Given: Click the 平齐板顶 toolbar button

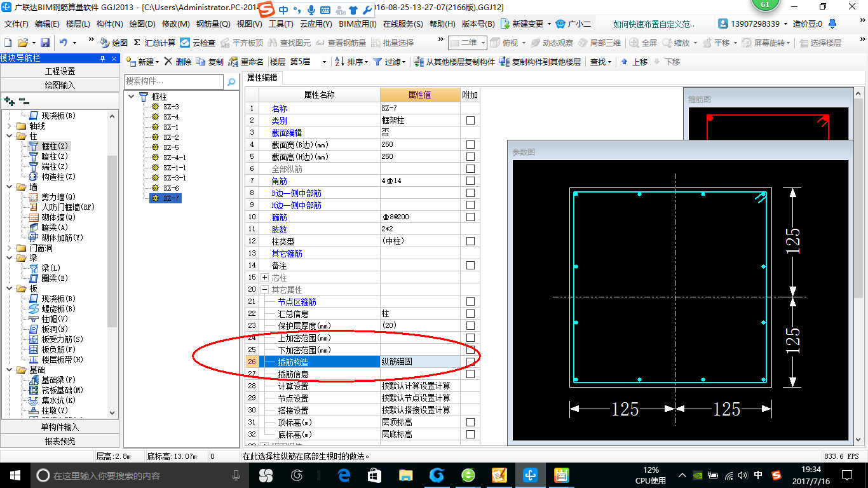Looking at the screenshot, I should click(241, 43).
